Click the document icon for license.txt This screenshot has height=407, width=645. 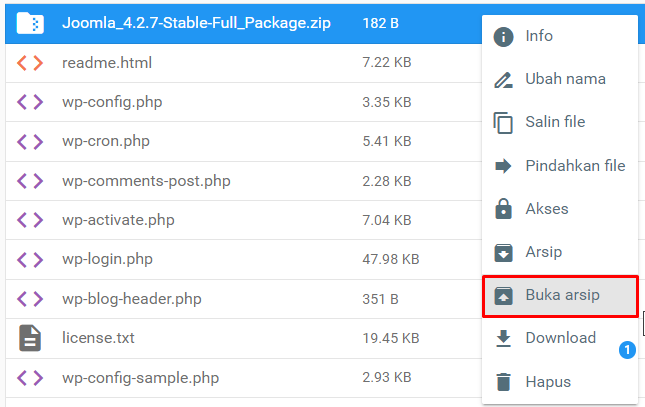coord(30,338)
